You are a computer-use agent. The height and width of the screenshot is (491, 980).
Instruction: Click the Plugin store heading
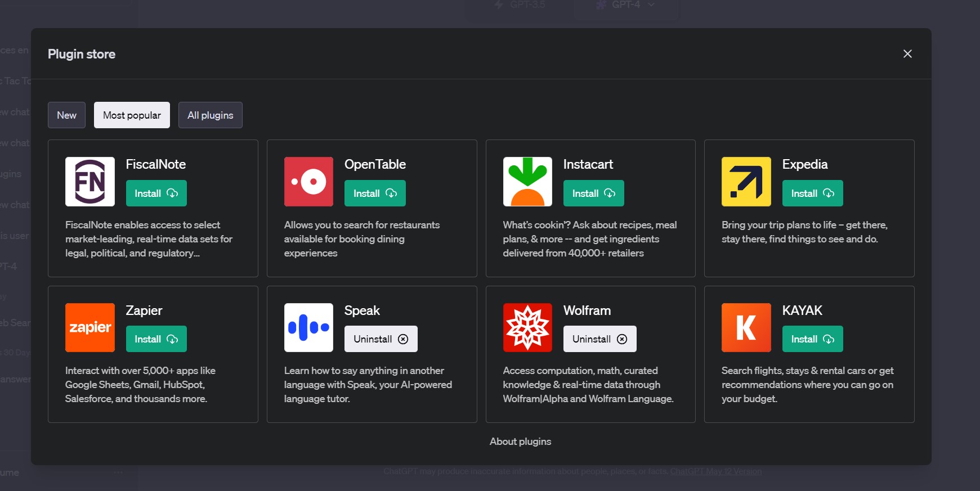tap(82, 54)
